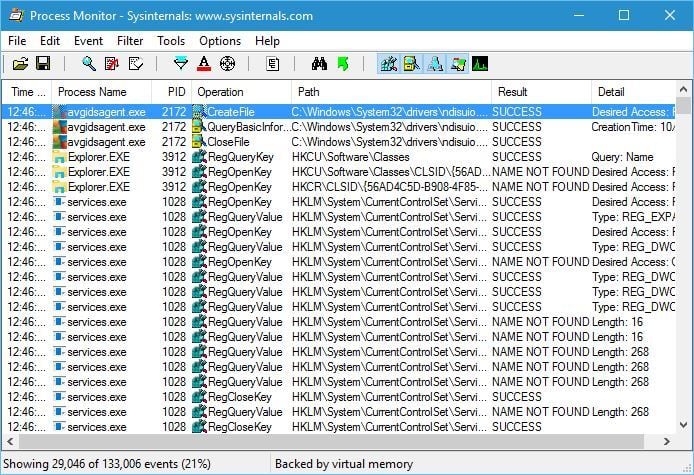
Task: Sort by the Detail column header
Action: pos(633,92)
